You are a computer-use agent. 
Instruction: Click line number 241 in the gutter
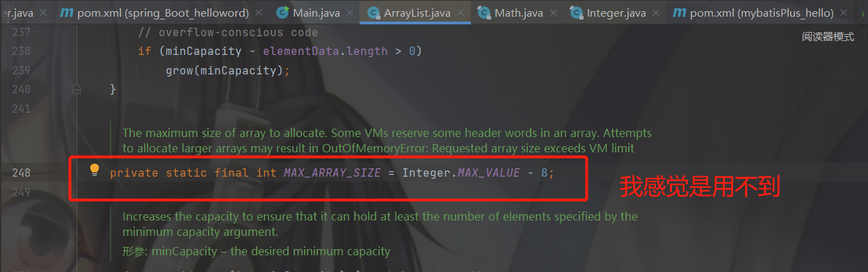[21, 109]
